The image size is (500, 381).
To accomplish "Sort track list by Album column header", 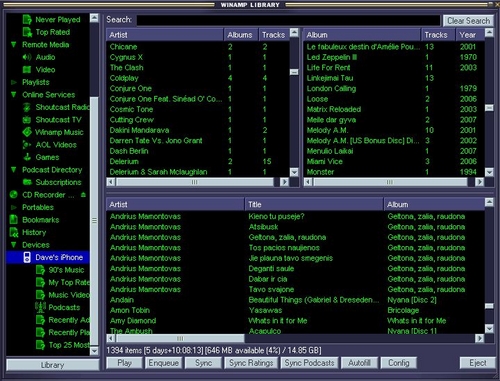I will point(434,204).
